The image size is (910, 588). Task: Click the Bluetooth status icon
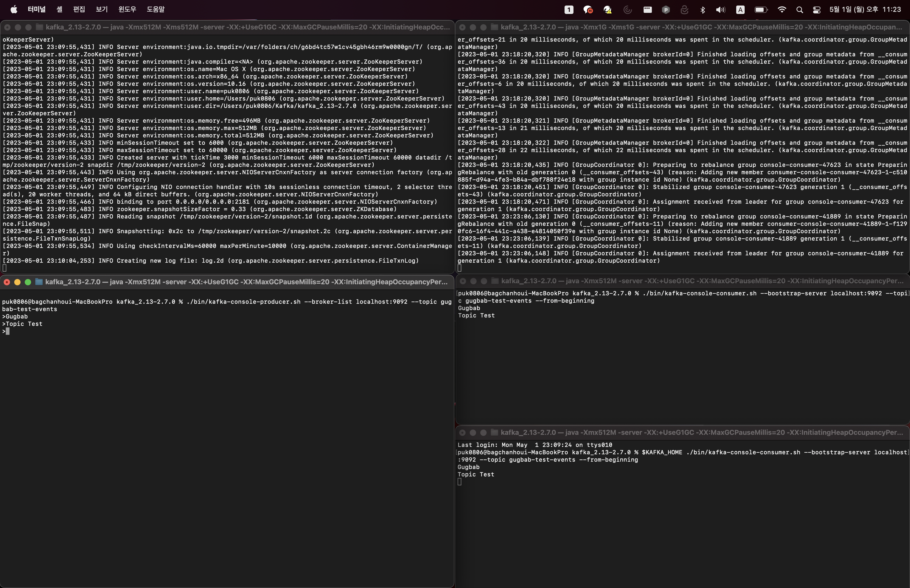coord(702,10)
